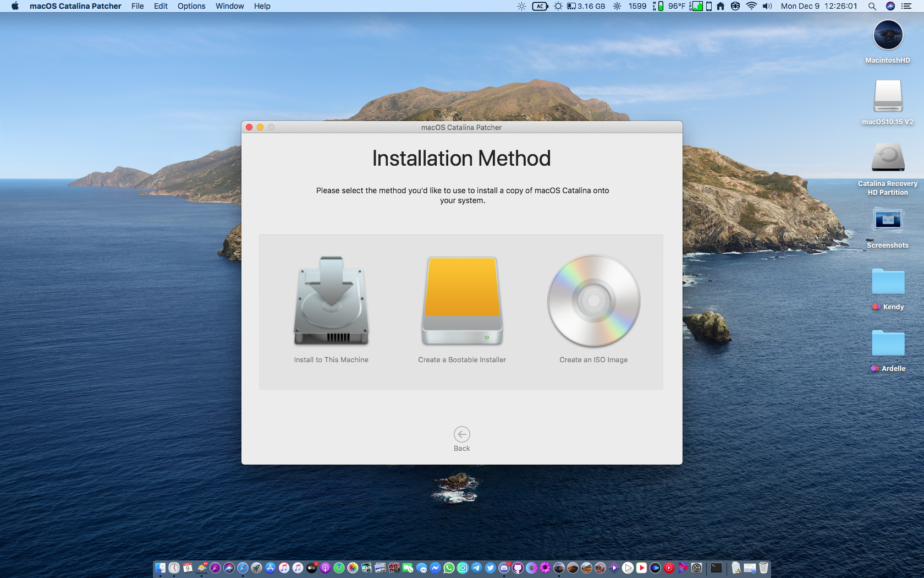Open Discord from the Dock
This screenshot has height=578, width=924.
click(504, 568)
